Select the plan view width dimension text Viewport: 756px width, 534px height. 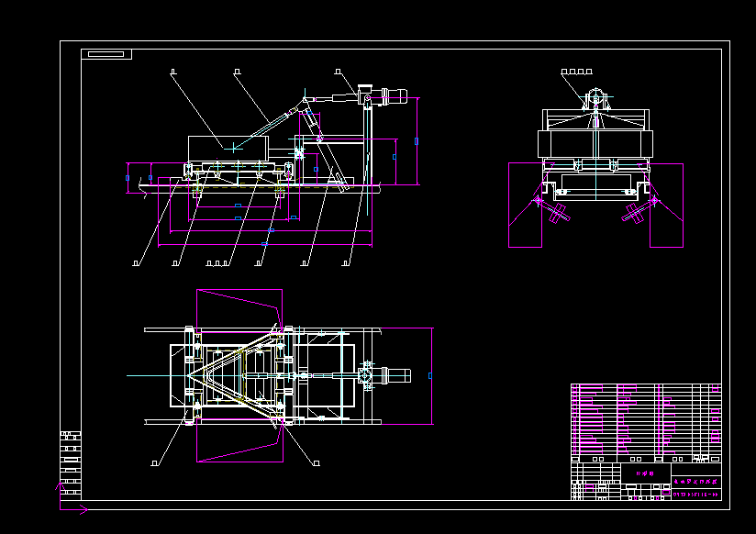point(430,375)
